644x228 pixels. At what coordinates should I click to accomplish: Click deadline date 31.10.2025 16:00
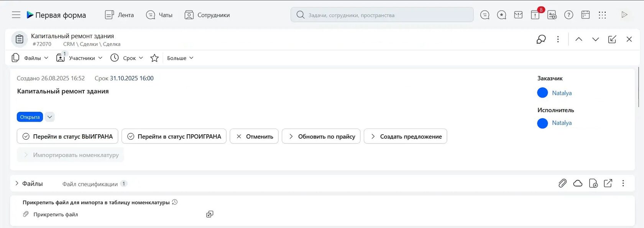[x=131, y=78]
